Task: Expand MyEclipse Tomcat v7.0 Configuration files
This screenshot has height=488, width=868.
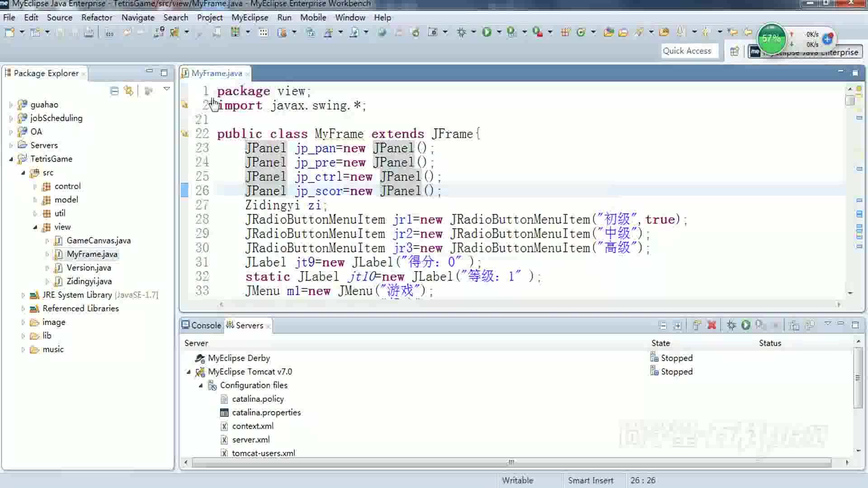Action: (x=202, y=385)
